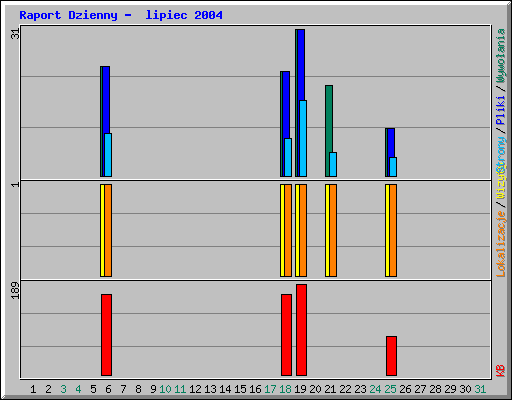Click the green Wywołania bar for day 21
This screenshot has width=512, height=400.
[x=329, y=119]
